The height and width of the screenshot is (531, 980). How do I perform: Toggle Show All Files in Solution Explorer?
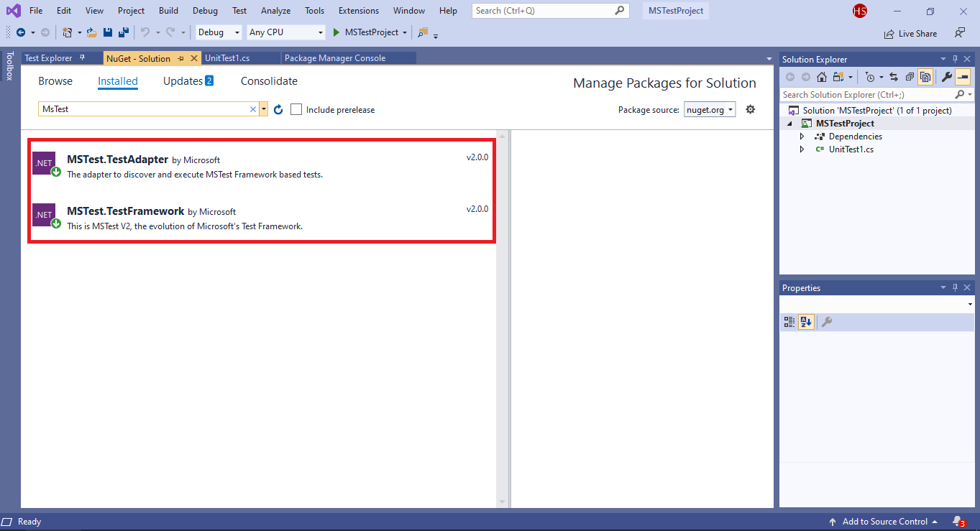tap(925, 77)
